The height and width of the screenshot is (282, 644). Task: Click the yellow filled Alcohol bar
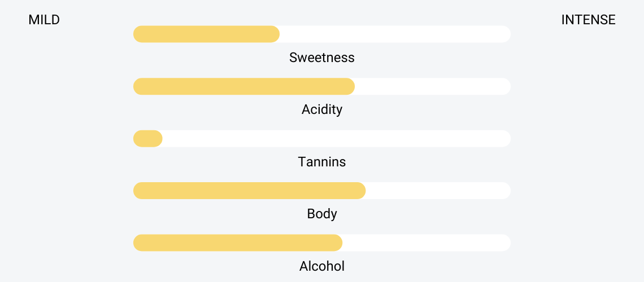point(238,243)
